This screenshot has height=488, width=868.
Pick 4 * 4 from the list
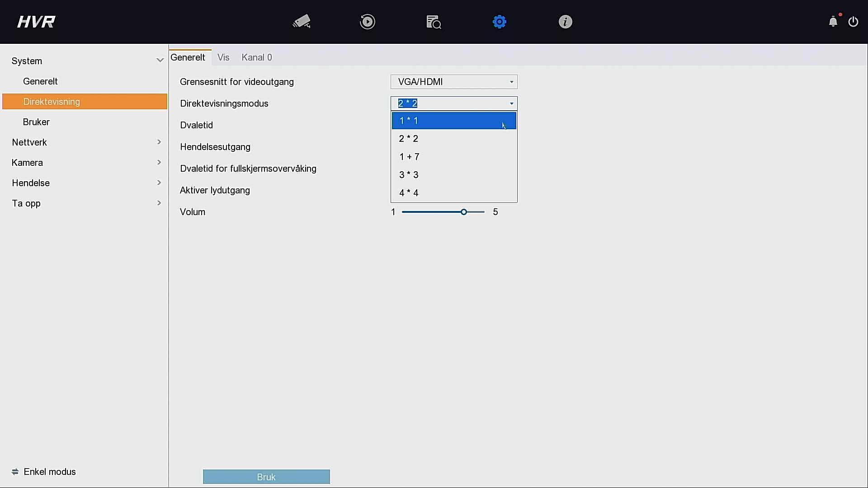pyautogui.click(x=454, y=193)
